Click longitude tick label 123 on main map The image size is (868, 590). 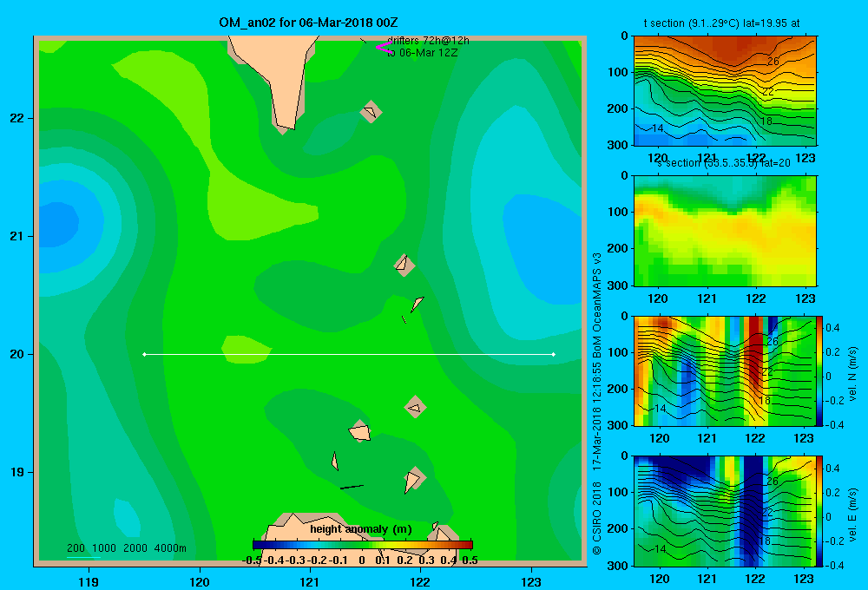(531, 581)
